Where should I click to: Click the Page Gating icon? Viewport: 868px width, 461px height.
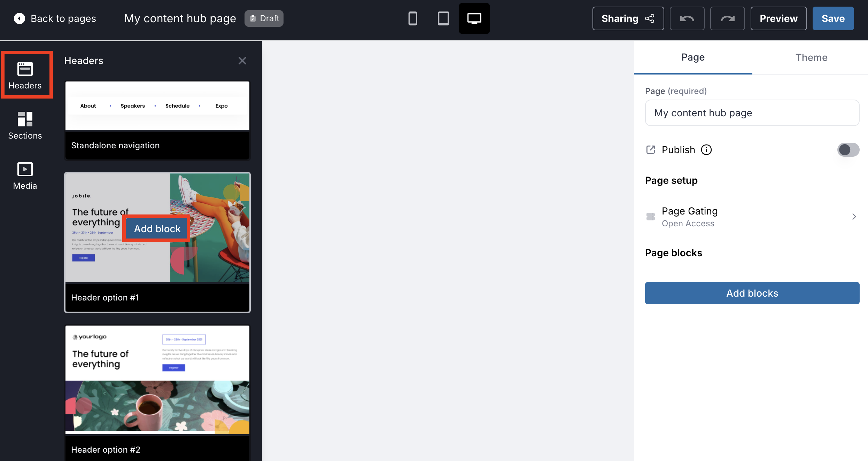coord(651,217)
